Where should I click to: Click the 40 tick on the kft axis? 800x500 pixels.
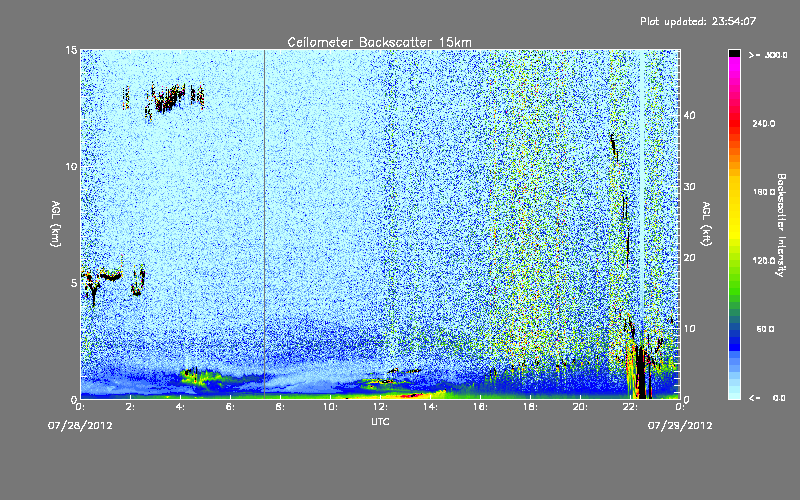[689, 115]
